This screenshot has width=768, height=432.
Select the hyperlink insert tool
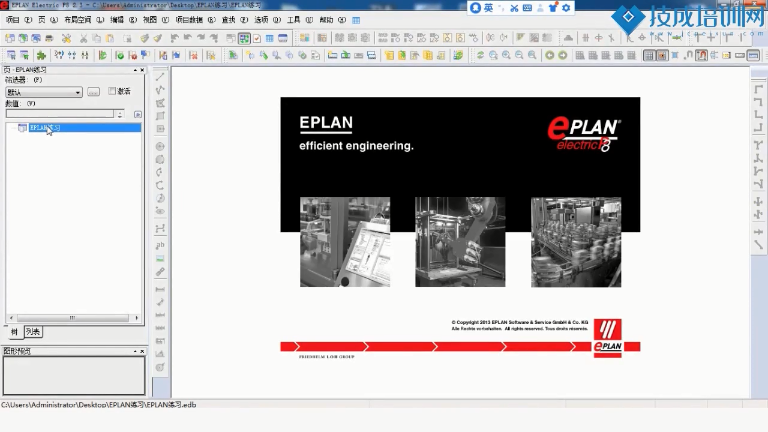pos(160,272)
